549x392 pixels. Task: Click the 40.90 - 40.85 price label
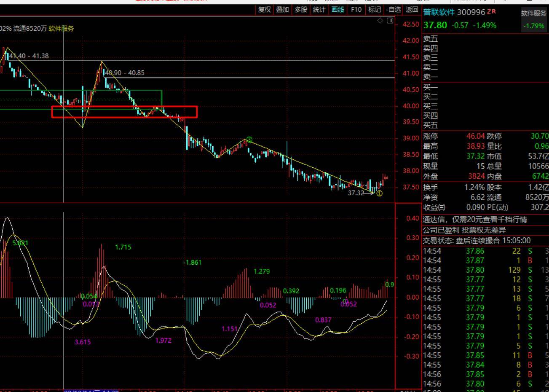tap(125, 73)
